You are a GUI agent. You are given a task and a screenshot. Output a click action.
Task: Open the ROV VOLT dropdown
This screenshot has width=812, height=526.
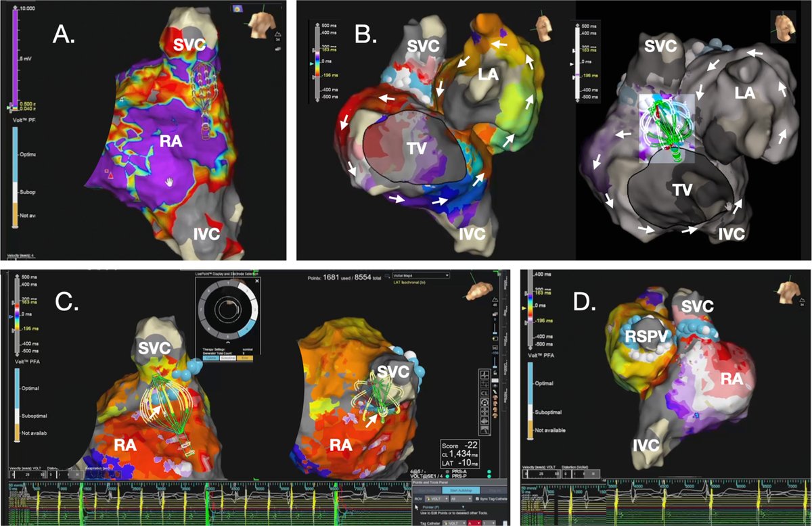(x=437, y=499)
